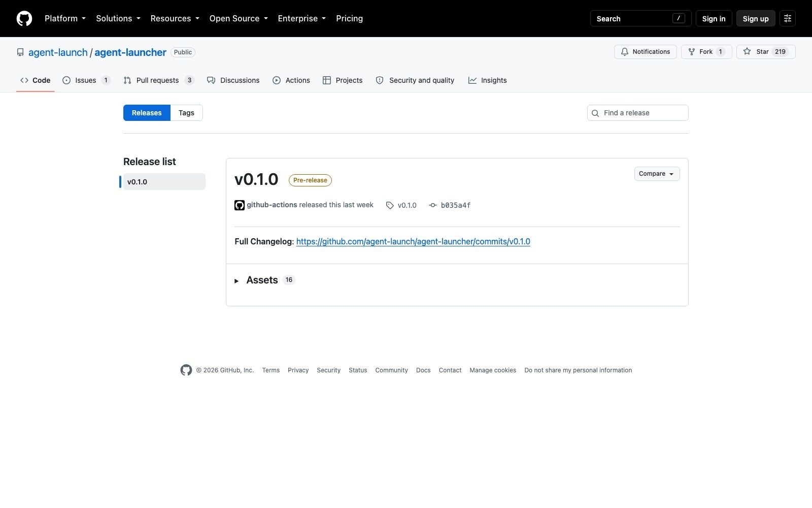Image resolution: width=812 pixels, height=508 pixels.
Task: Switch to the Code tab
Action: pyautogui.click(x=36, y=80)
